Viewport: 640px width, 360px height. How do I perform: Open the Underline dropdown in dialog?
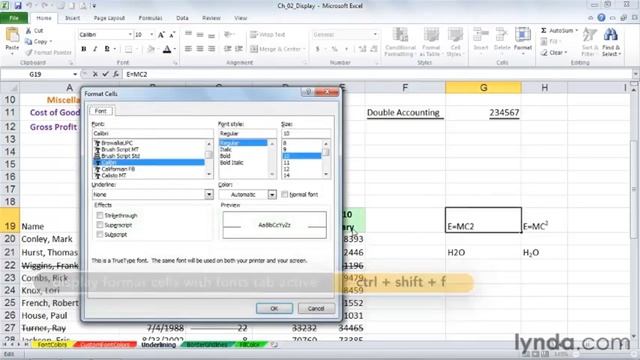(x=209, y=195)
